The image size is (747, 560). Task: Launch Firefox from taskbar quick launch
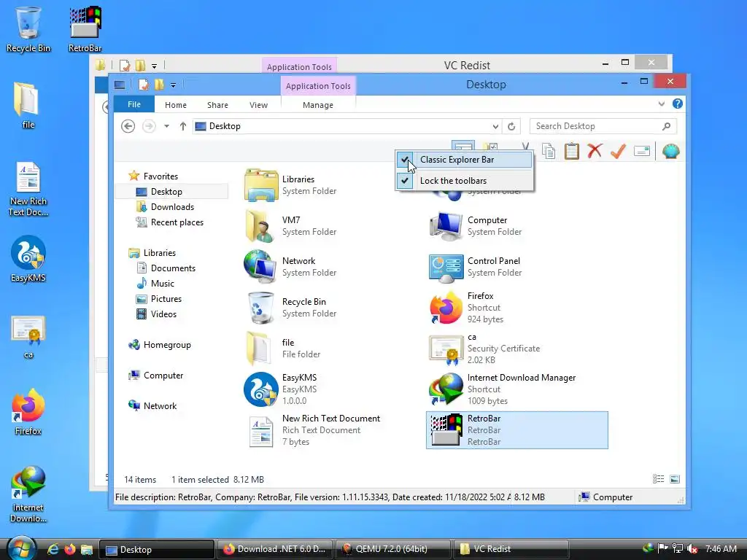tap(70, 549)
